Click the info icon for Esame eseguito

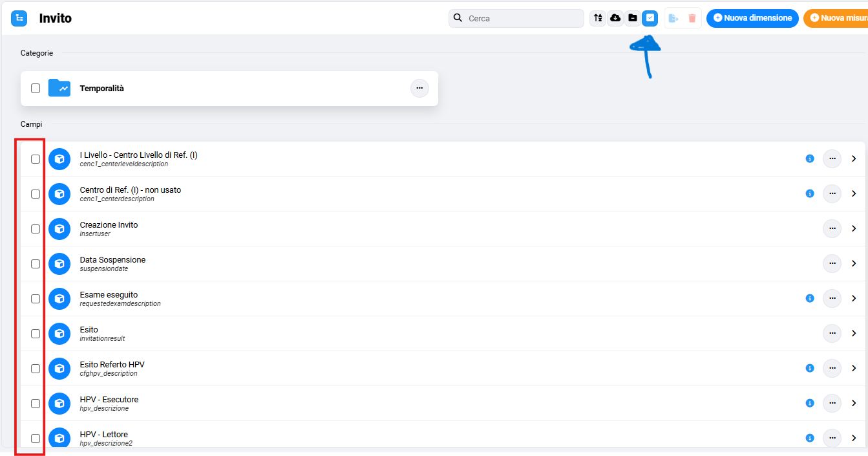(x=810, y=298)
